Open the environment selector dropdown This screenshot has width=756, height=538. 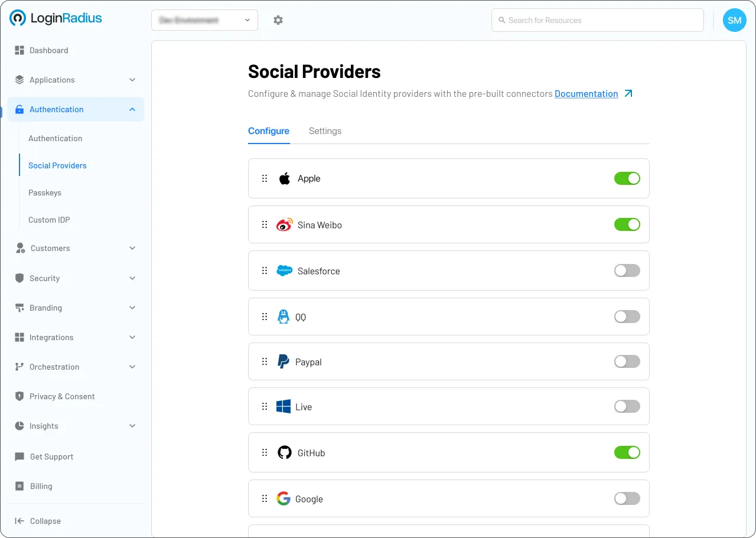pyautogui.click(x=204, y=20)
